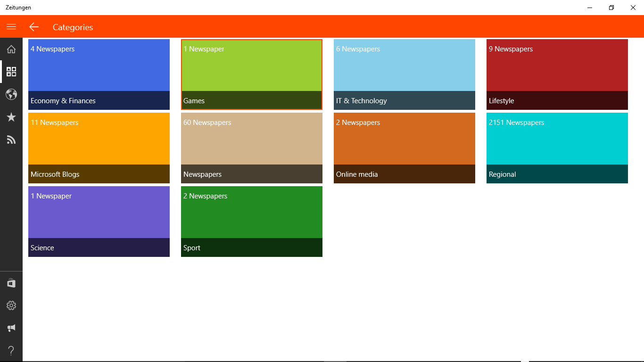
Task: Open the RSS feeds icon
Action: tap(11, 140)
